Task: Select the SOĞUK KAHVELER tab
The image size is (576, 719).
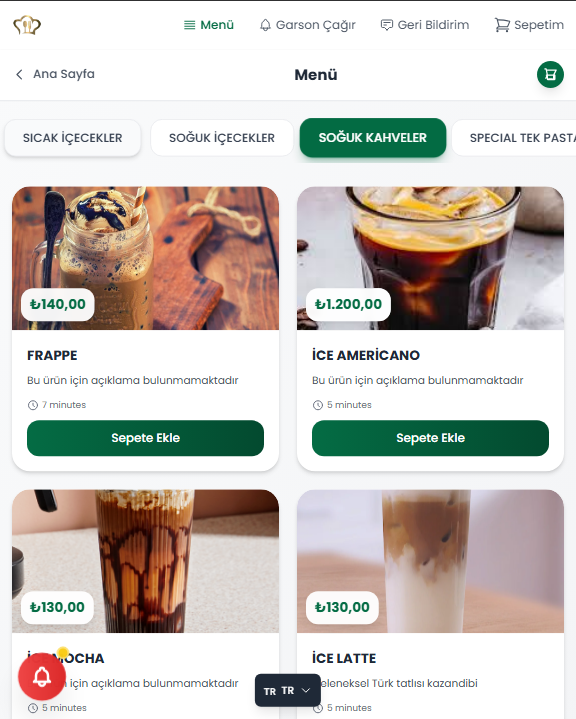Action: (x=373, y=138)
